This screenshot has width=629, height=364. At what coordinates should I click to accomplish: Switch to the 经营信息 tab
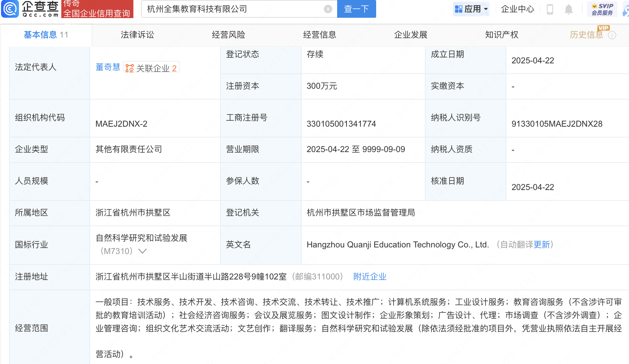click(319, 35)
